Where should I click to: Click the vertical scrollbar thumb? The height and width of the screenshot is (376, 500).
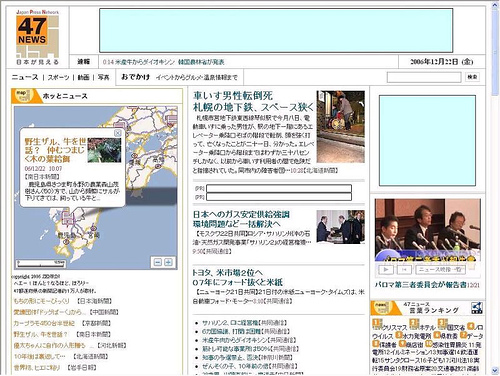pos(495,52)
